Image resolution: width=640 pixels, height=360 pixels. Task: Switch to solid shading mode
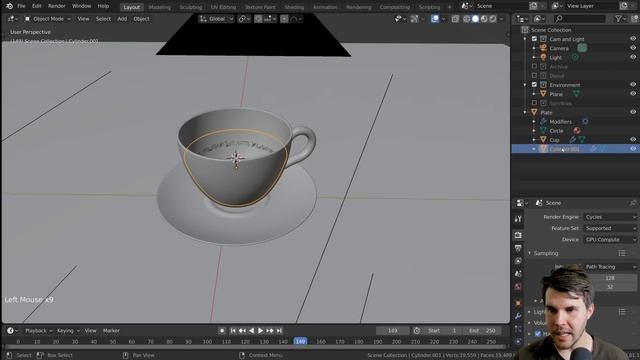click(475, 19)
